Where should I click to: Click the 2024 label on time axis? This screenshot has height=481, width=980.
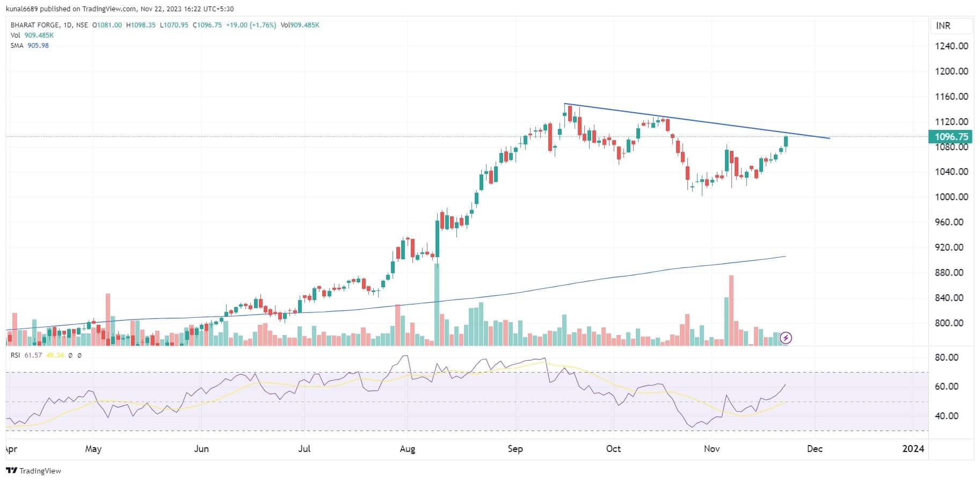pos(913,449)
